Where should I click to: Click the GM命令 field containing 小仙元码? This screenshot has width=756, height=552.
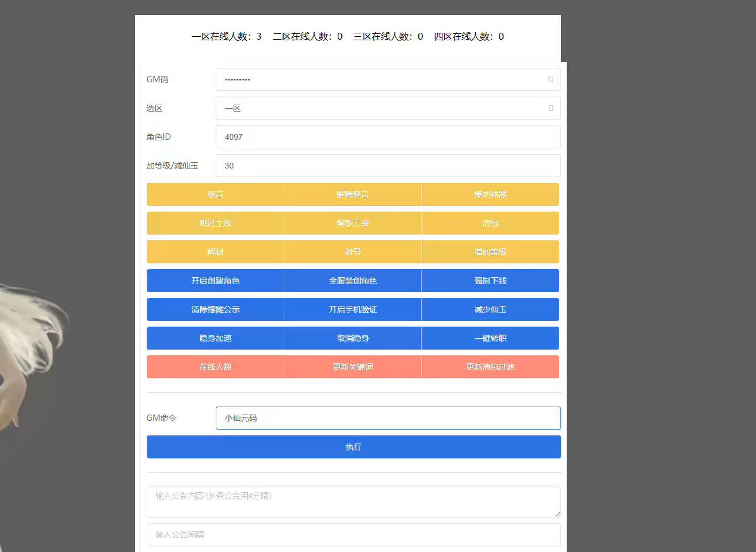[388, 418]
